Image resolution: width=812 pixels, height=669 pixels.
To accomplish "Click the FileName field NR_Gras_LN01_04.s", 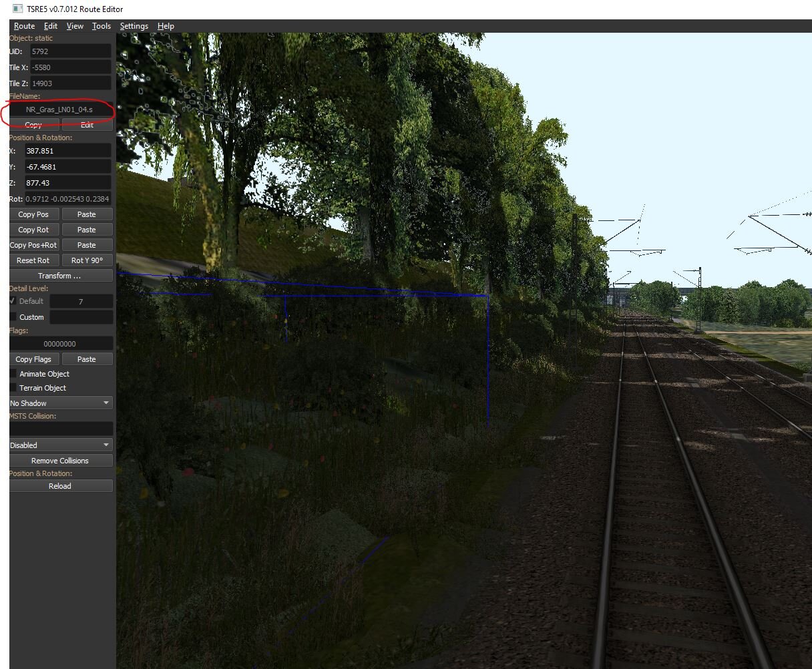I will [x=60, y=109].
